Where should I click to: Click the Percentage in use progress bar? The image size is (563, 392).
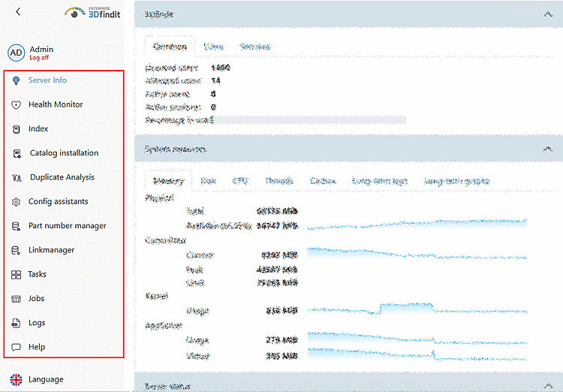[x=310, y=120]
